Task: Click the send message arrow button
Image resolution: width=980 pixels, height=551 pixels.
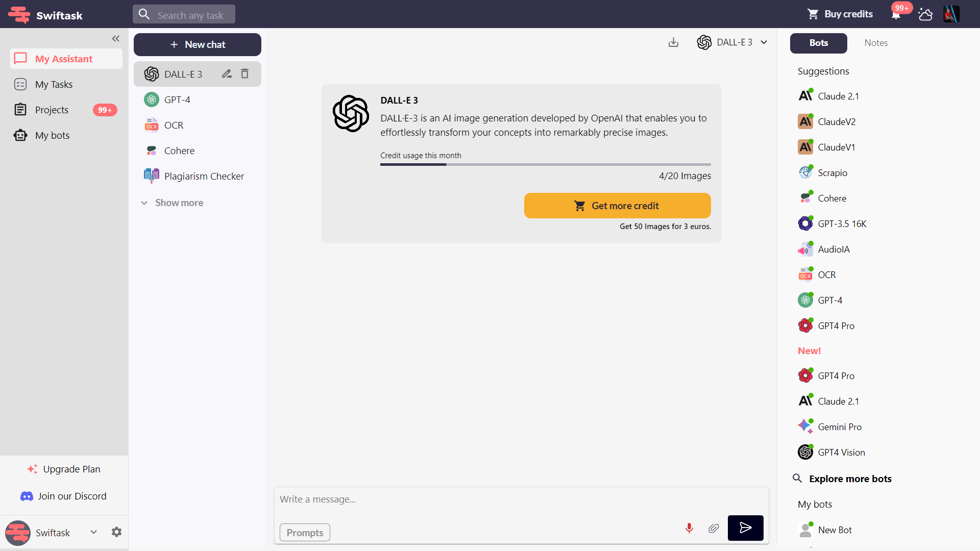Action: pyautogui.click(x=745, y=528)
